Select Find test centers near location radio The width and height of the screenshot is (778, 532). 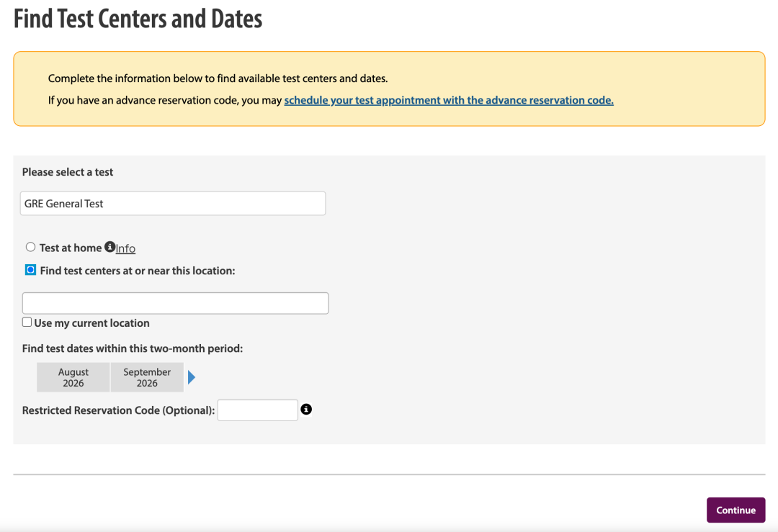pyautogui.click(x=31, y=270)
